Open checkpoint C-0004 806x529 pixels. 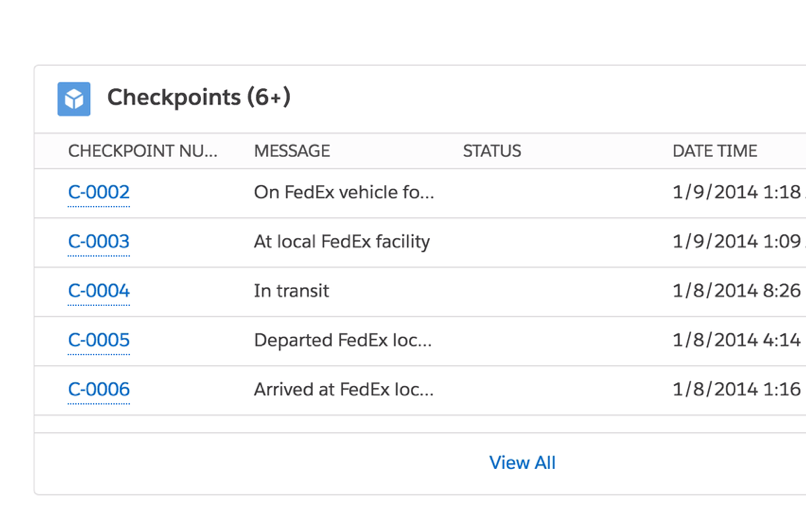coord(99,291)
